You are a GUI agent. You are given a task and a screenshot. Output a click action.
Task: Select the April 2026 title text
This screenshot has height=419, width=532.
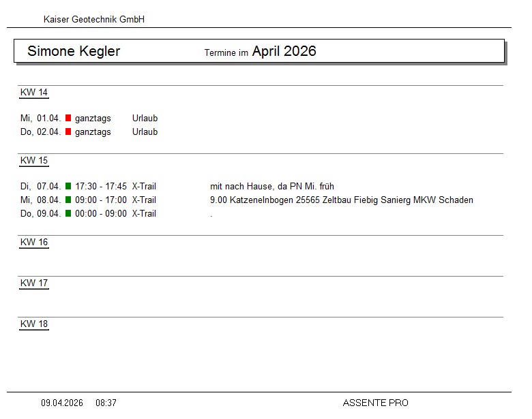point(284,52)
